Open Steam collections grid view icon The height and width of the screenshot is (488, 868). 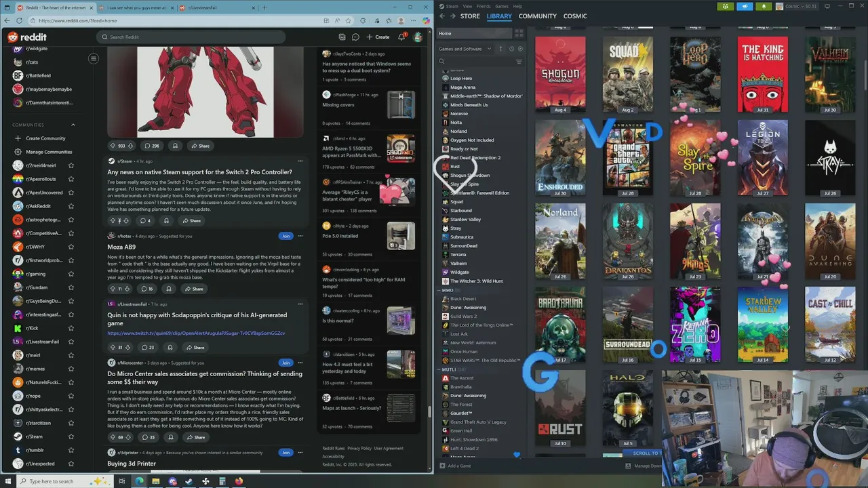coord(519,33)
